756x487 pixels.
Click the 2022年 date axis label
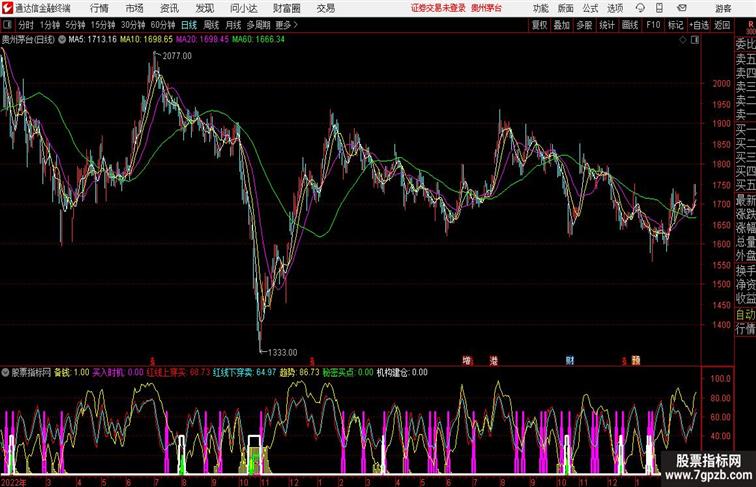(x=14, y=482)
